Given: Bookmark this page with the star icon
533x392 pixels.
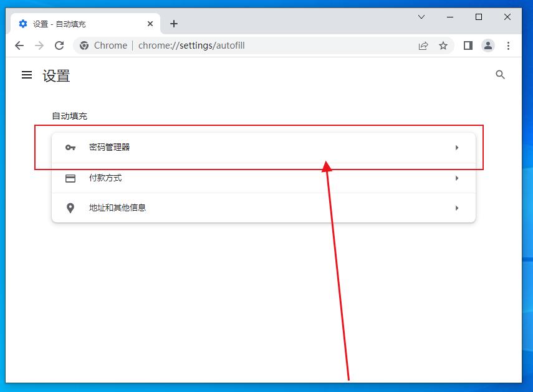Looking at the screenshot, I should 443,45.
